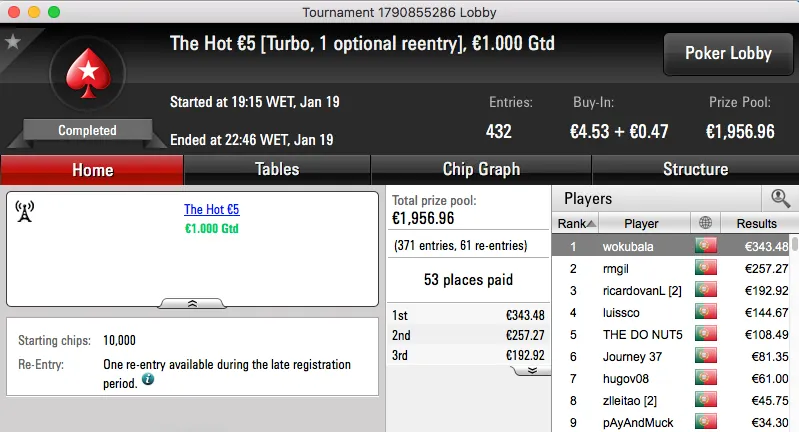Sort players by Rank column
Image resolution: width=799 pixels, height=432 pixels.
tap(577, 224)
